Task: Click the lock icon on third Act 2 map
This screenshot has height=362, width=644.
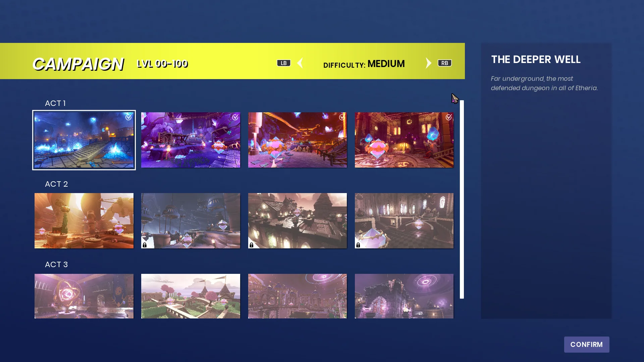Action: point(251,245)
